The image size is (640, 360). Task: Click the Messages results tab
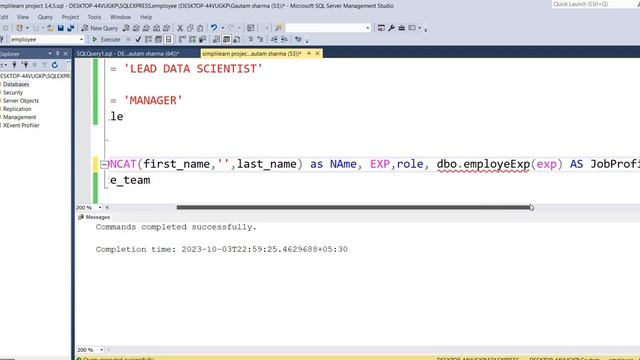[x=94, y=217]
